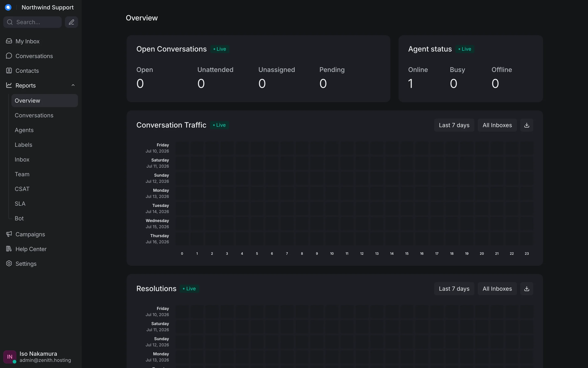Click the Unattended count value

[201, 84]
